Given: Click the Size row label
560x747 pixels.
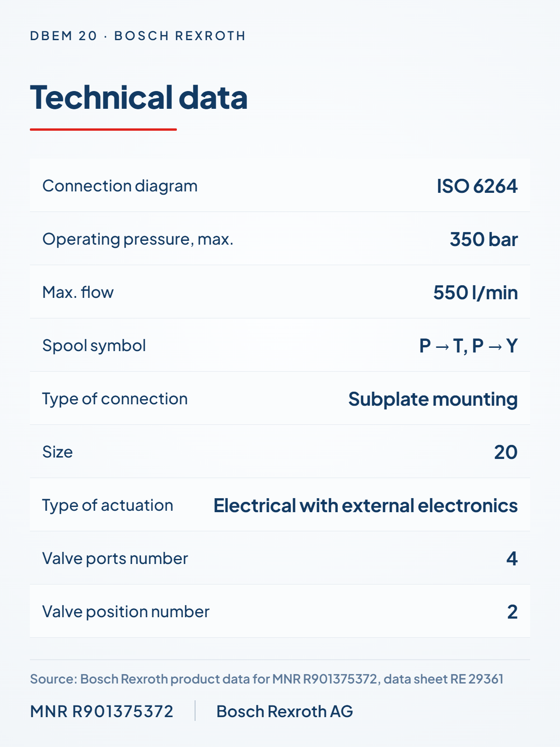Looking at the screenshot, I should [57, 452].
